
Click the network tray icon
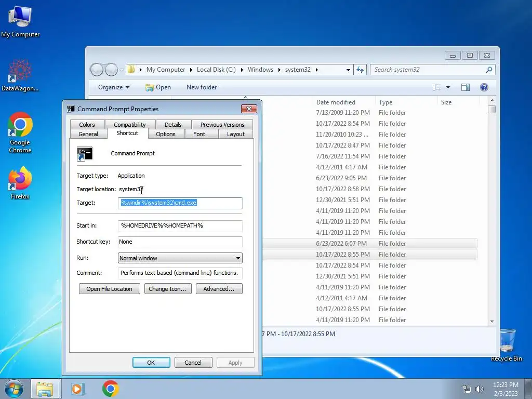tap(467, 389)
